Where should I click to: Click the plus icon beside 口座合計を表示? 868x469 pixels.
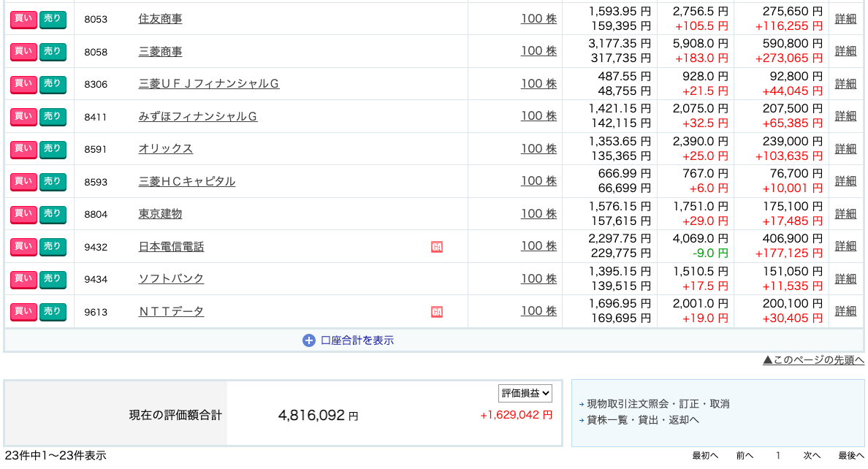pos(309,340)
